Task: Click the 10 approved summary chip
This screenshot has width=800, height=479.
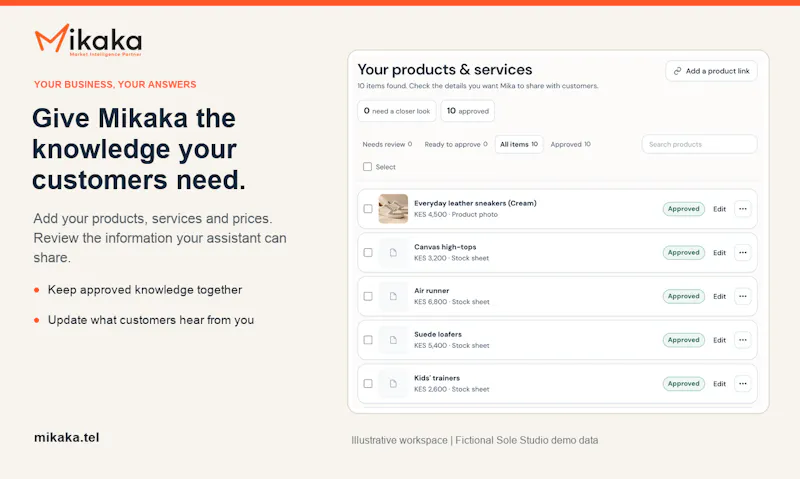Action: [468, 111]
